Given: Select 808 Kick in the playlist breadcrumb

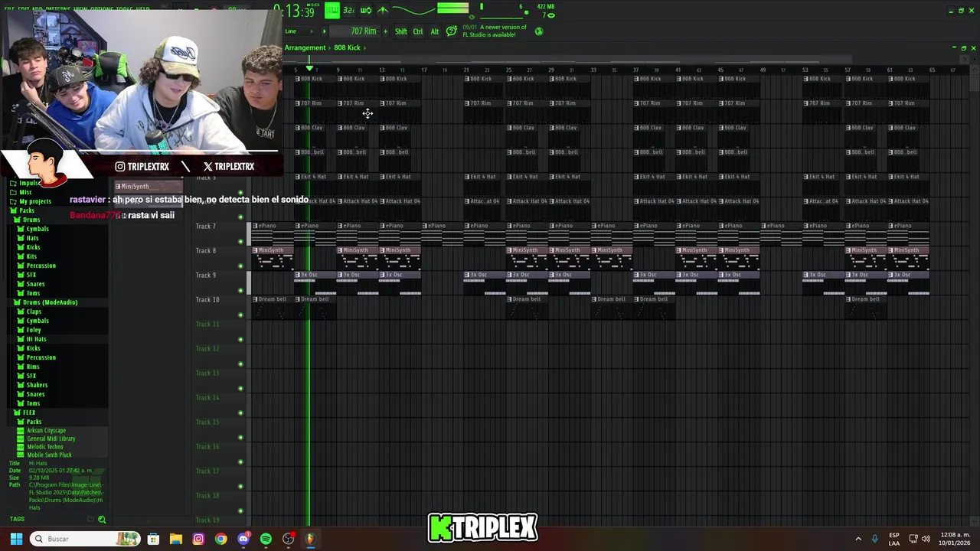Looking at the screenshot, I should click(x=347, y=47).
